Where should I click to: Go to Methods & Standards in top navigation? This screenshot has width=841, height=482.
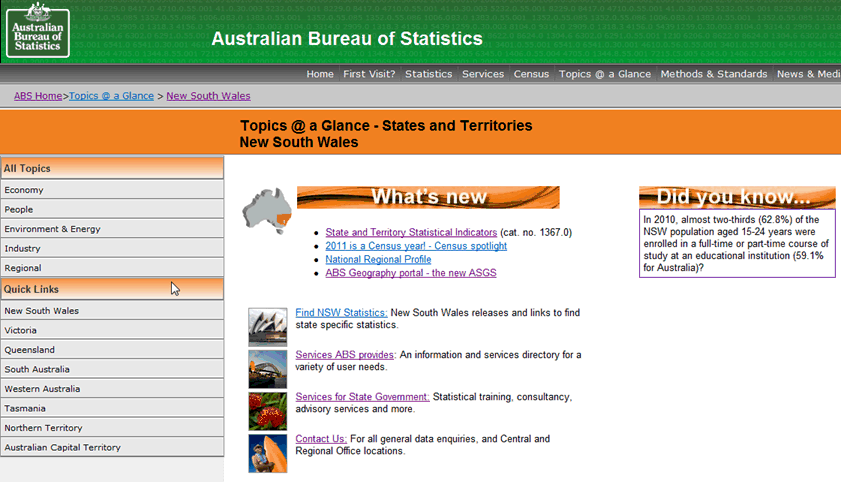(x=713, y=74)
